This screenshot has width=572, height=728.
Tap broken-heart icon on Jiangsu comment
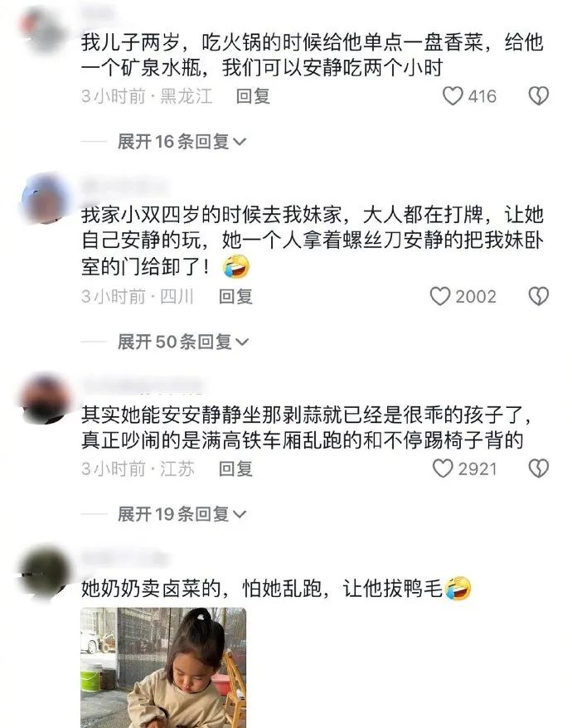pos(539,468)
